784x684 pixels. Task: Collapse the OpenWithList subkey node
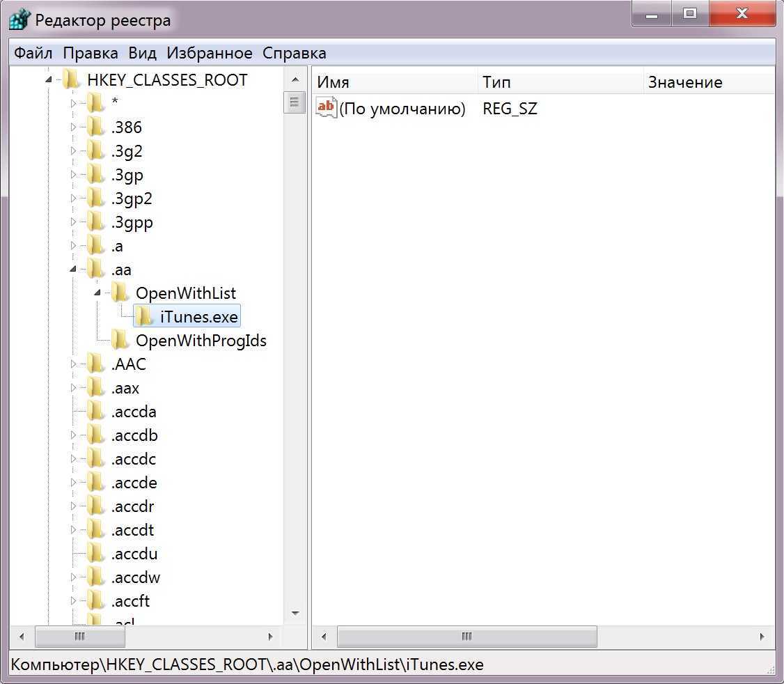pyautogui.click(x=97, y=293)
